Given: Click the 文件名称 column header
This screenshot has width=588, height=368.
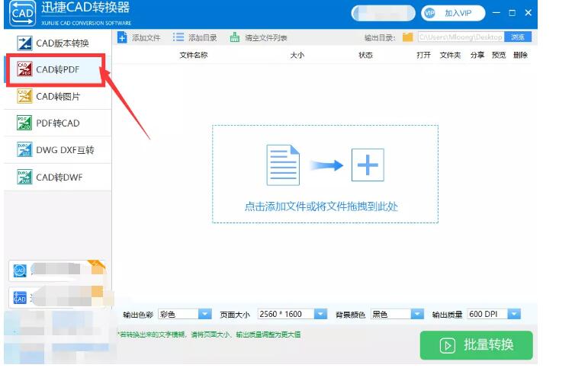Looking at the screenshot, I should pyautogui.click(x=193, y=55).
